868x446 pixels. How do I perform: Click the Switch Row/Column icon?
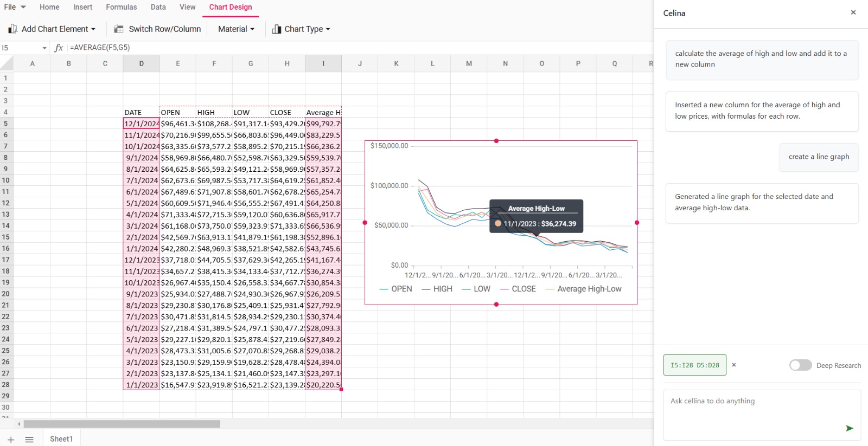119,29
